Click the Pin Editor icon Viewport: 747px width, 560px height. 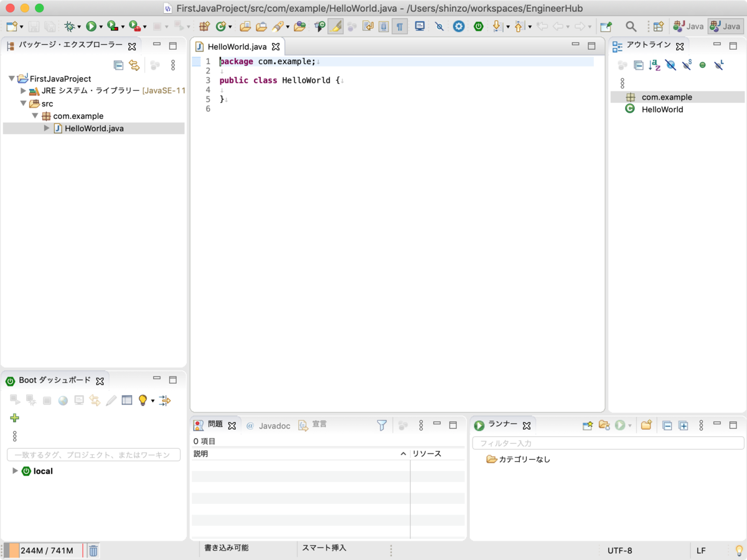coord(606,26)
